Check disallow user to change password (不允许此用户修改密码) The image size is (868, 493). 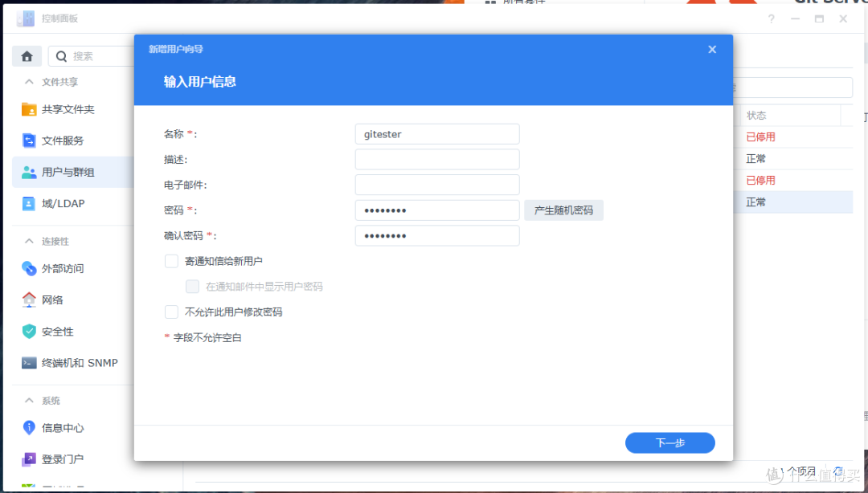(172, 312)
